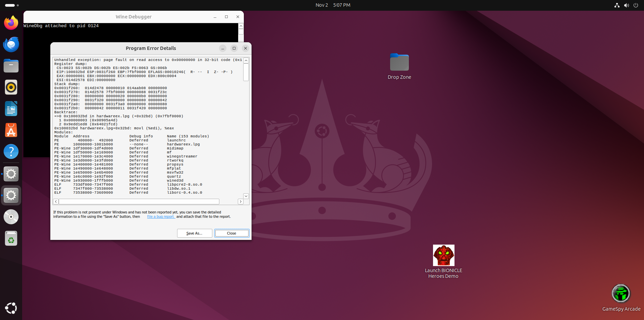644x320 pixels.
Task: Open the Help icon in the dock
Action: click(x=11, y=151)
